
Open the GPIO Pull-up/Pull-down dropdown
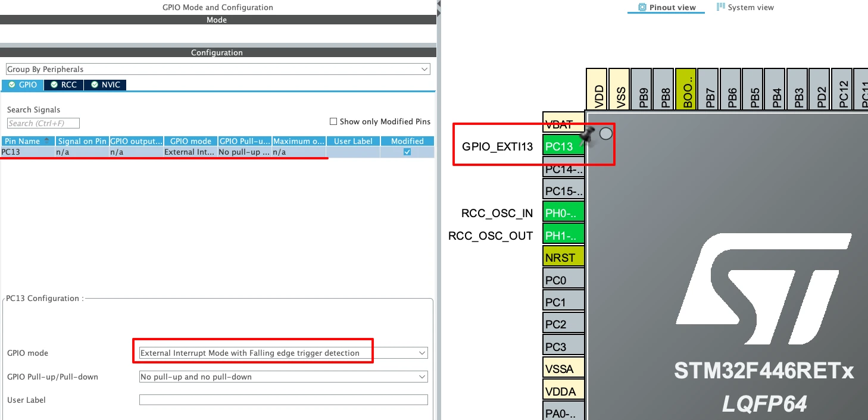click(x=283, y=377)
